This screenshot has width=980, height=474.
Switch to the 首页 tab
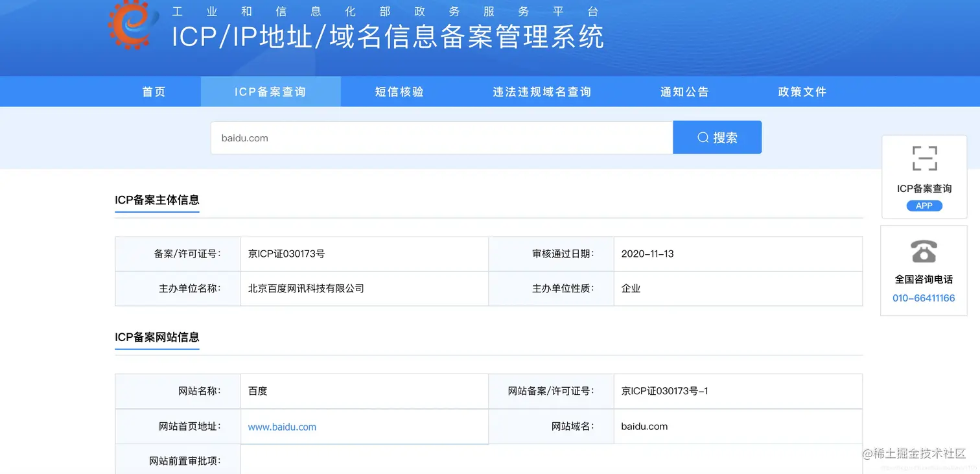153,91
